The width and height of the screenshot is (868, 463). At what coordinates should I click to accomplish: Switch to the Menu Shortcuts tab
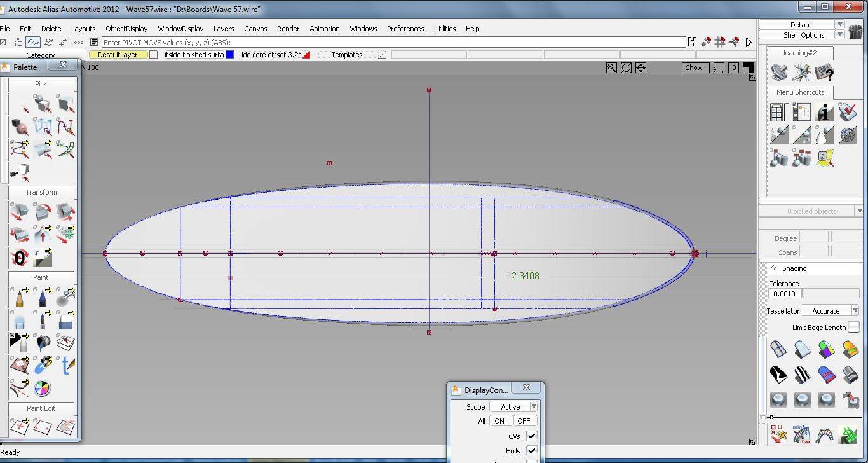(799, 92)
